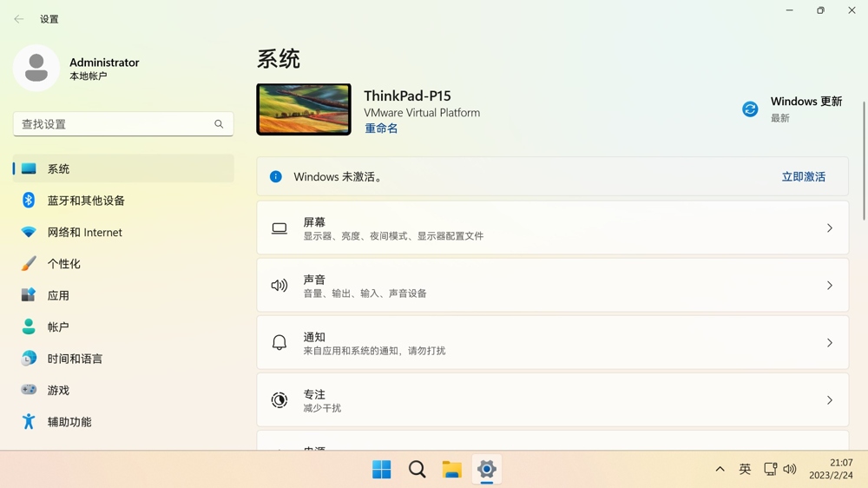Screen dimensions: 868x488
Task: Click the Administrator profile avatar
Action: tap(36, 68)
